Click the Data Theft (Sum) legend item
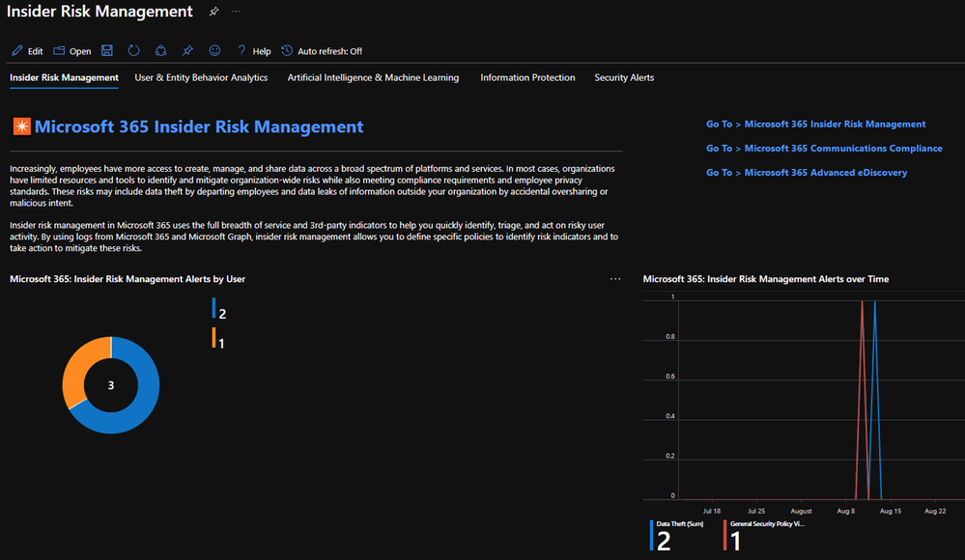This screenshot has height=560, width=965. point(676,535)
